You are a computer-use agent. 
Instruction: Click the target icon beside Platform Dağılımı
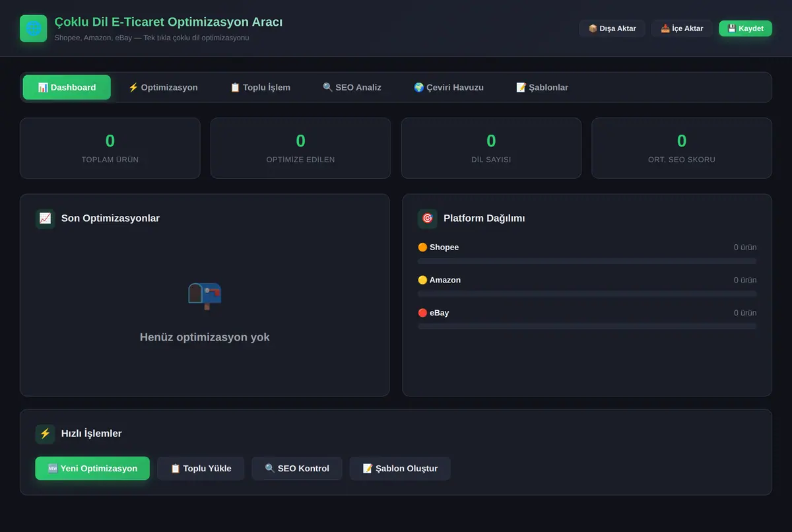click(428, 218)
